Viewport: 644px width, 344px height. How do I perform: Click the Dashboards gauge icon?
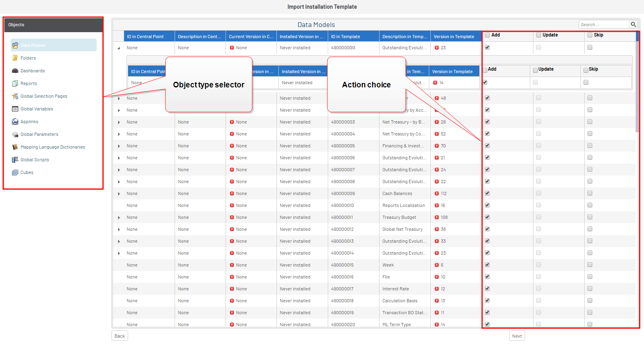15,71
